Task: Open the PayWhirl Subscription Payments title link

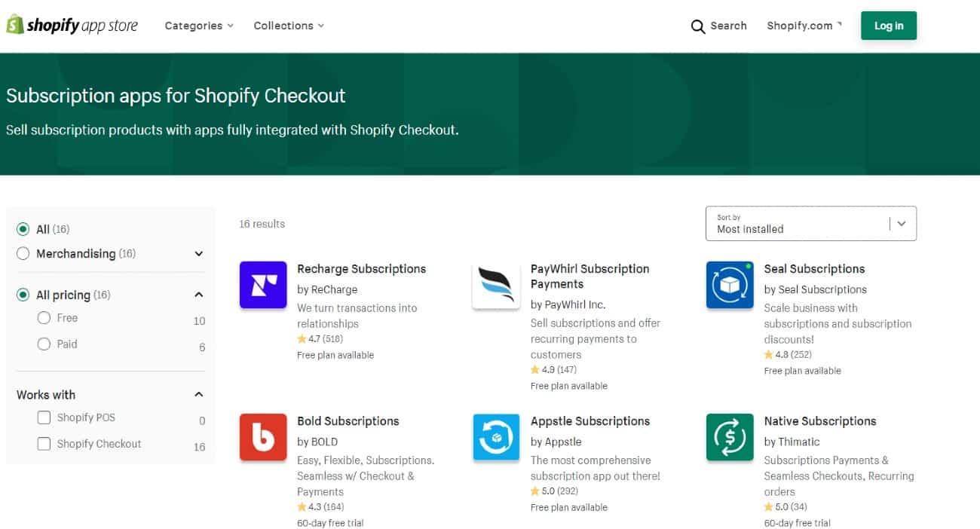Action: [x=590, y=277]
